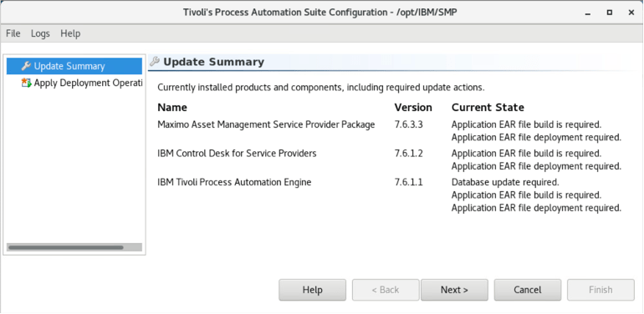This screenshot has height=314, width=644.
Task: Click the Back button
Action: (386, 290)
